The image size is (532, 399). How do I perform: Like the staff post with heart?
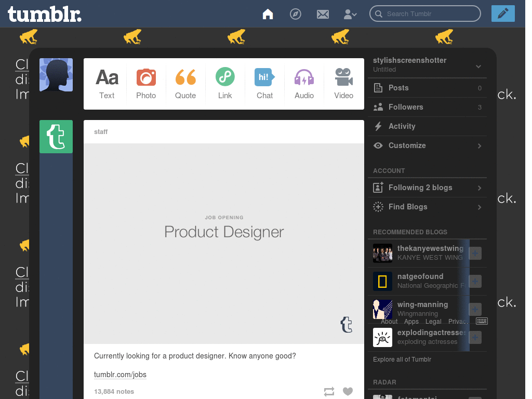click(348, 392)
